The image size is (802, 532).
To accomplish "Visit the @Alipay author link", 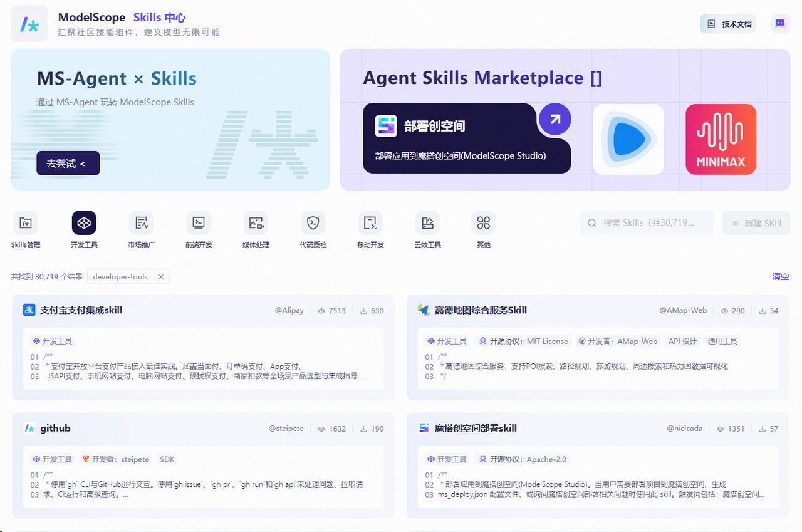I will pyautogui.click(x=289, y=310).
